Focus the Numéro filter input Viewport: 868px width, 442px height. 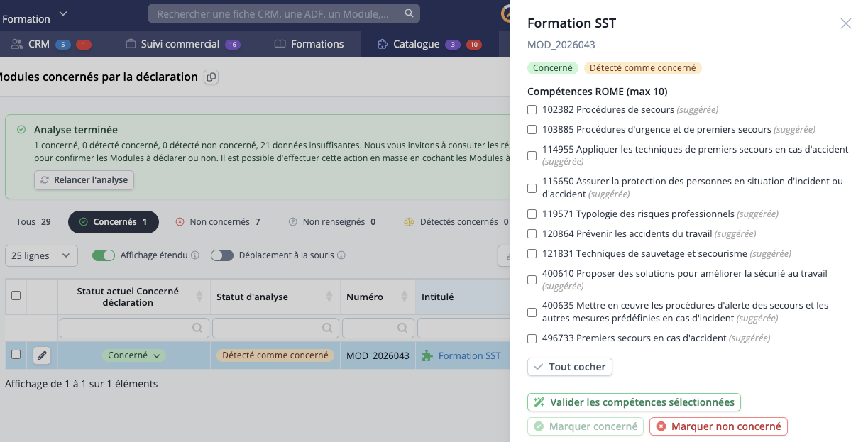[x=378, y=328]
